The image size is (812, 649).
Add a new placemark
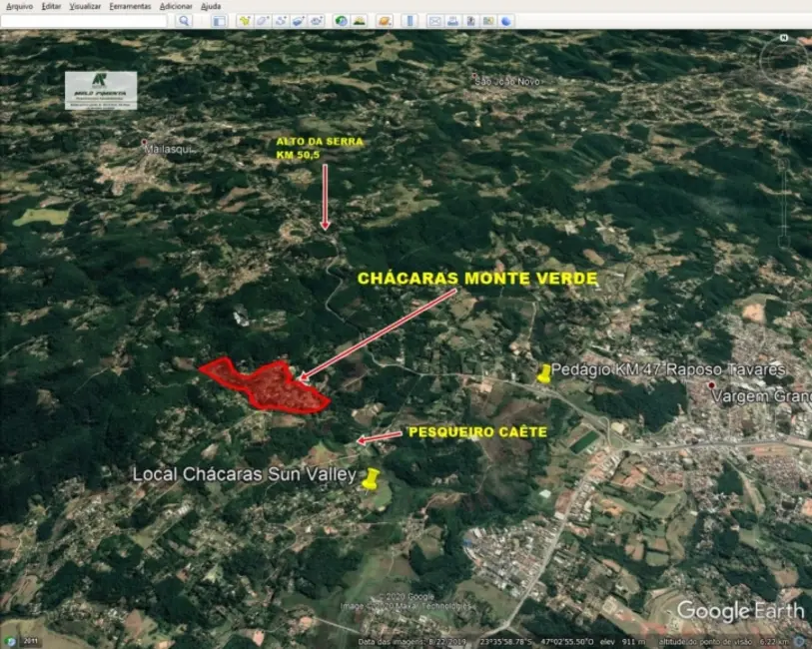(x=245, y=20)
